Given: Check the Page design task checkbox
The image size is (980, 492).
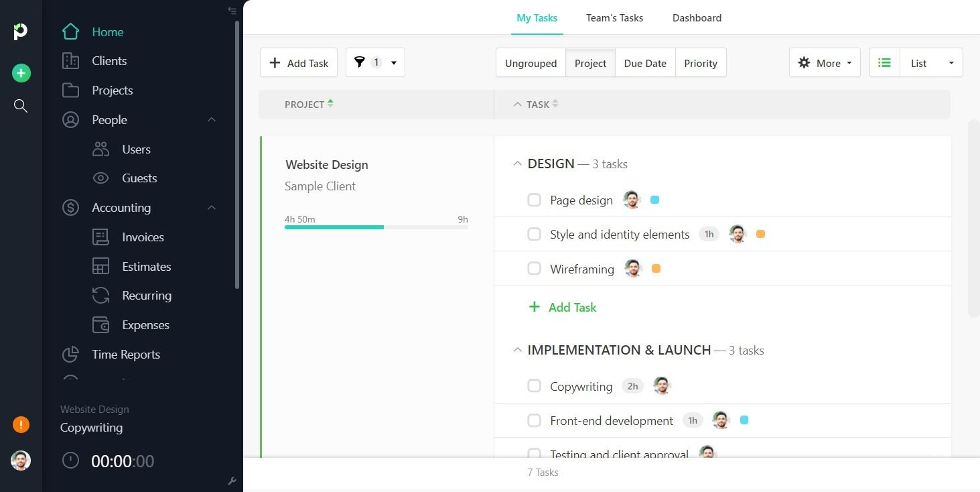Looking at the screenshot, I should click(x=534, y=200).
